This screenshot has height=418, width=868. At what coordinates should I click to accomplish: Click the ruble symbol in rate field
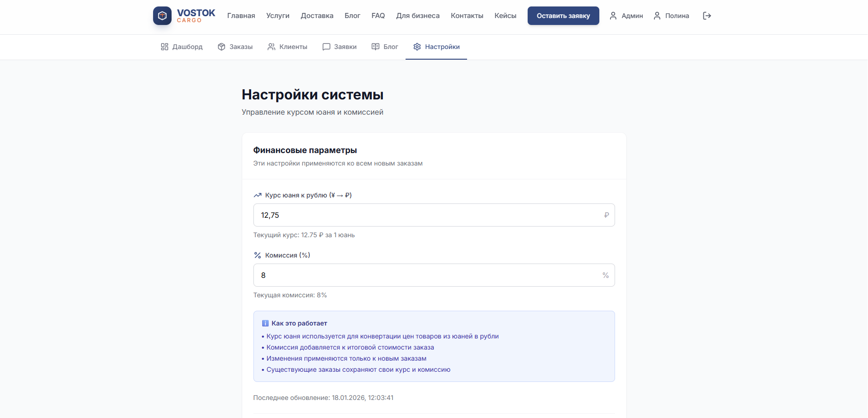tap(606, 215)
